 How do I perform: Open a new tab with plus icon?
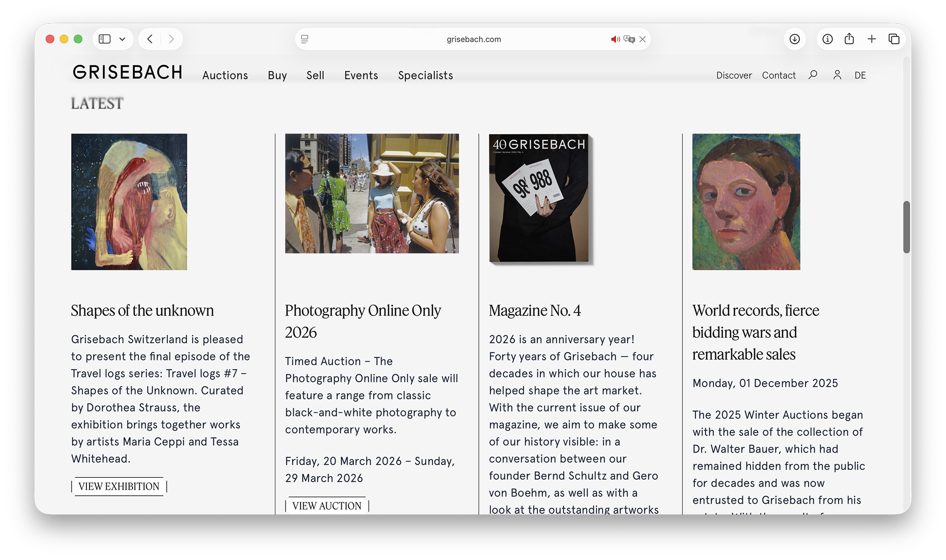pos(872,39)
